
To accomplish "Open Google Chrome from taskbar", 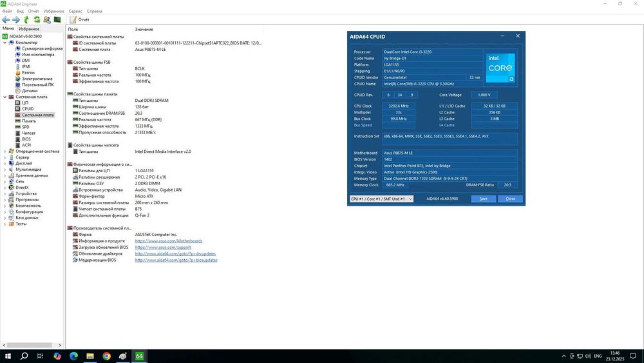I will pos(106,356).
